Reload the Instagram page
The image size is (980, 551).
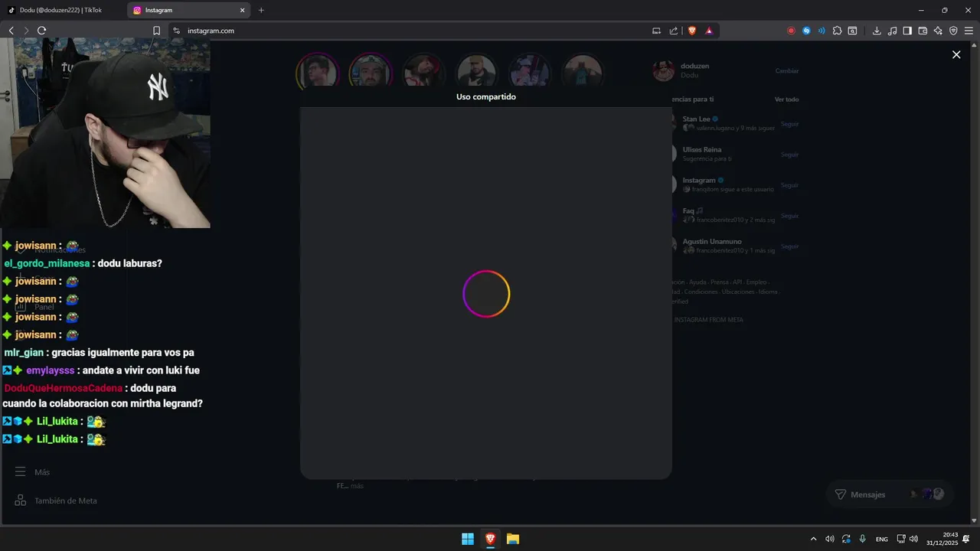click(41, 31)
